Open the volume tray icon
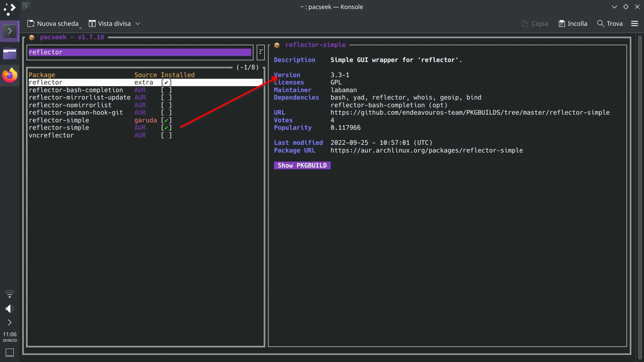 [x=10, y=309]
